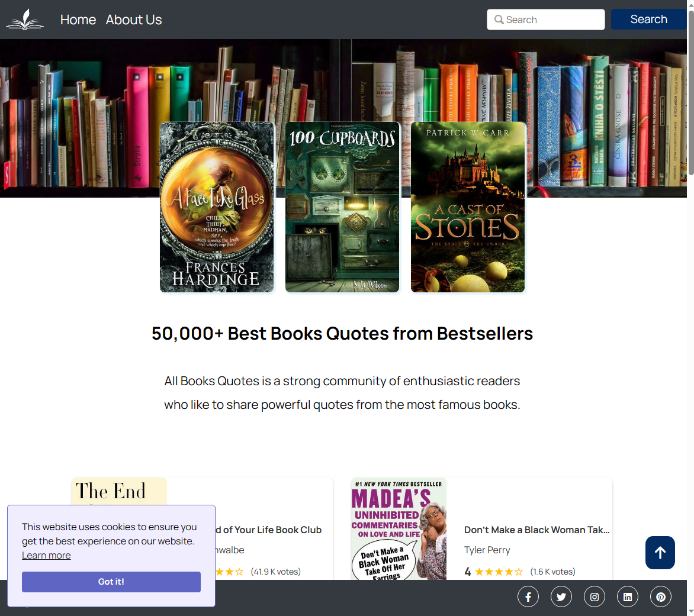Open the About Us page

click(134, 20)
